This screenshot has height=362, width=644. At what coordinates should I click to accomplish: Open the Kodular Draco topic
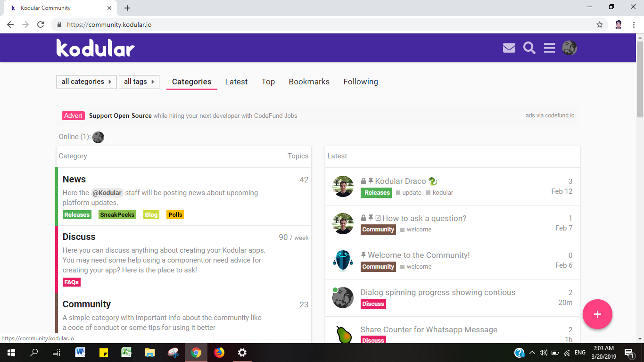coord(400,181)
